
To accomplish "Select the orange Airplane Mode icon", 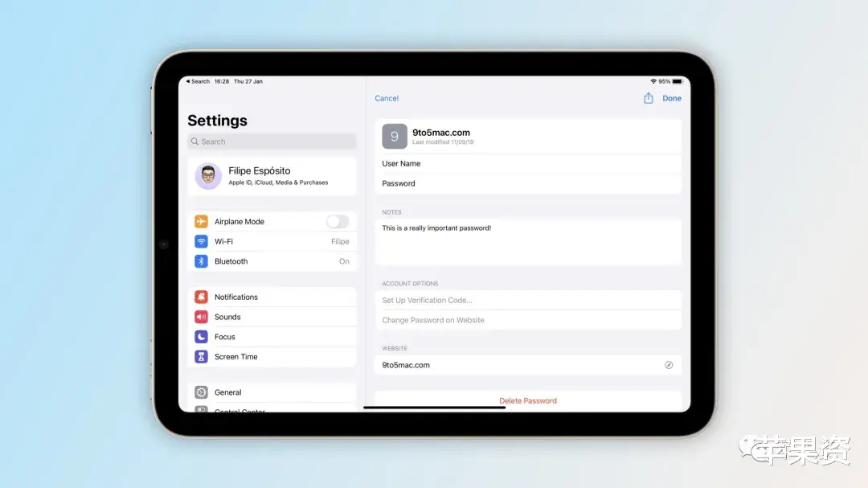I will (x=200, y=221).
